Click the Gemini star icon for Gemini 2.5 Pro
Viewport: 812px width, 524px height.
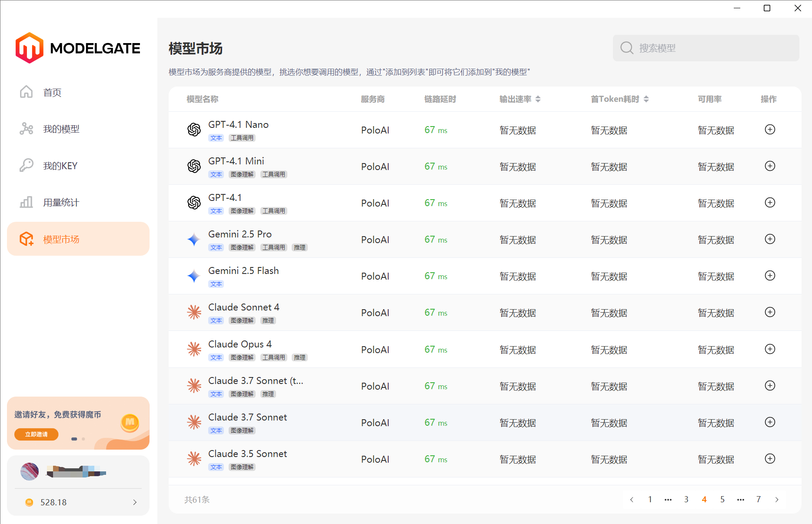(x=193, y=240)
